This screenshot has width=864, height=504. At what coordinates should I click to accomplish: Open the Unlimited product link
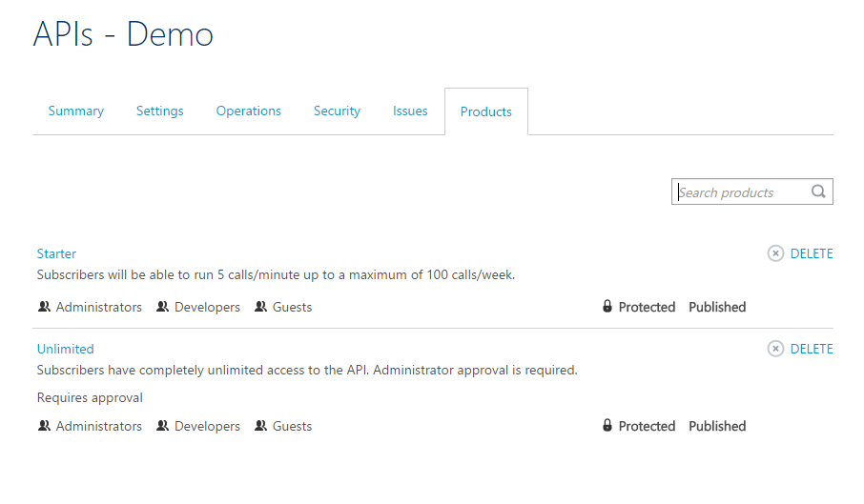tap(65, 349)
